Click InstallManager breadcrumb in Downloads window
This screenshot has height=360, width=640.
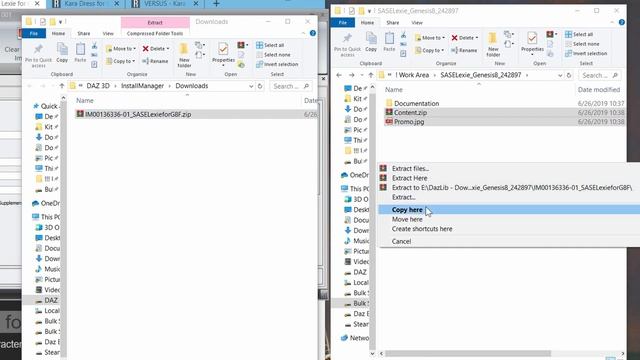click(142, 86)
